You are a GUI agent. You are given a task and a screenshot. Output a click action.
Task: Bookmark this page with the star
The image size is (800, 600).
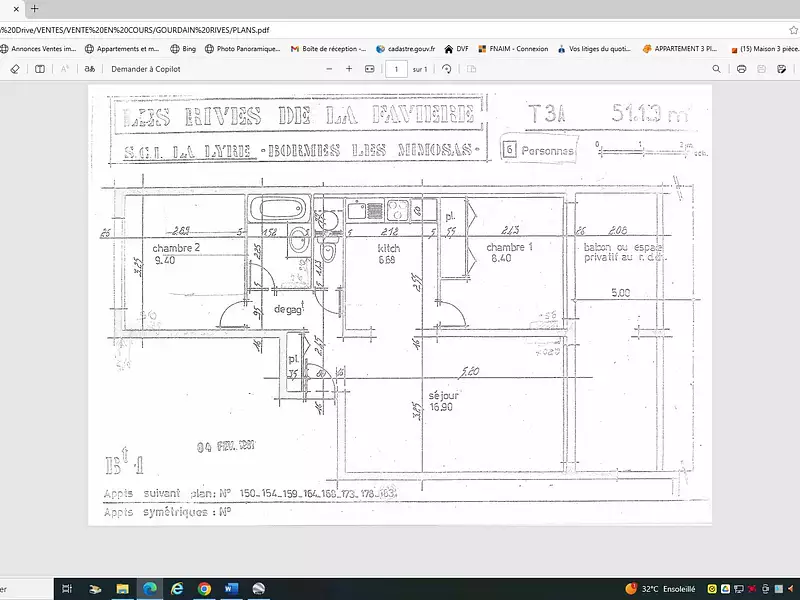(x=793, y=30)
